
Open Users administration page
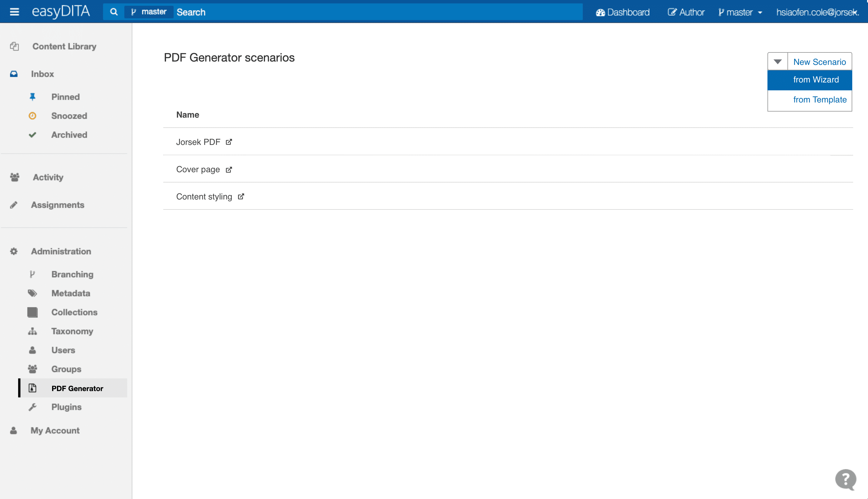pos(63,350)
